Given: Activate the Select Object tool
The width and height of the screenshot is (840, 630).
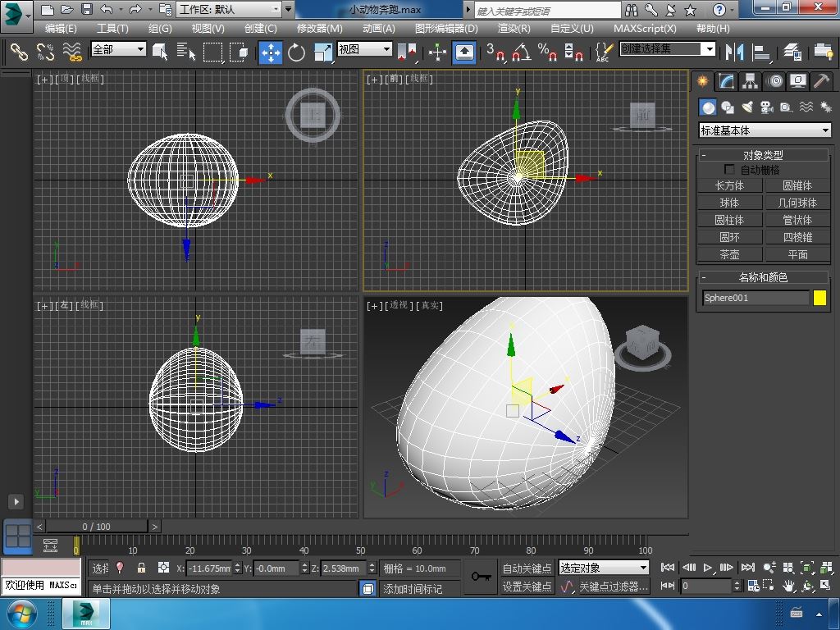Looking at the screenshot, I should pos(160,52).
